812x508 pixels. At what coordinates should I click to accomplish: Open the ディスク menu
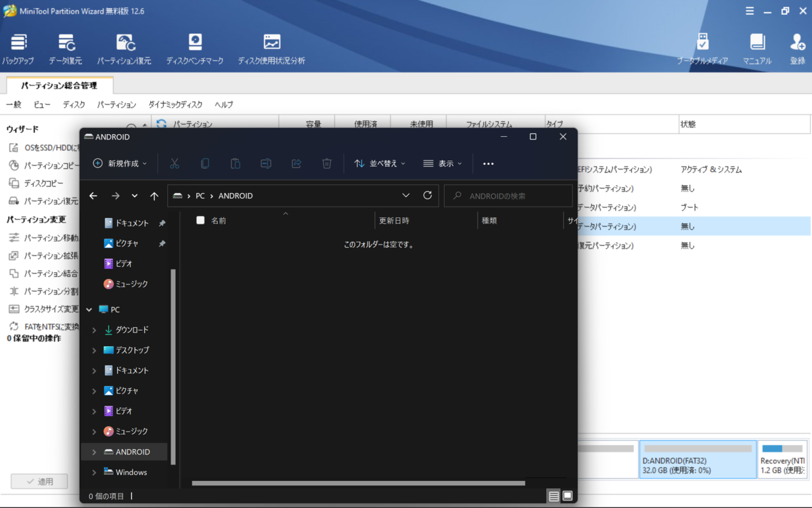tap(74, 104)
